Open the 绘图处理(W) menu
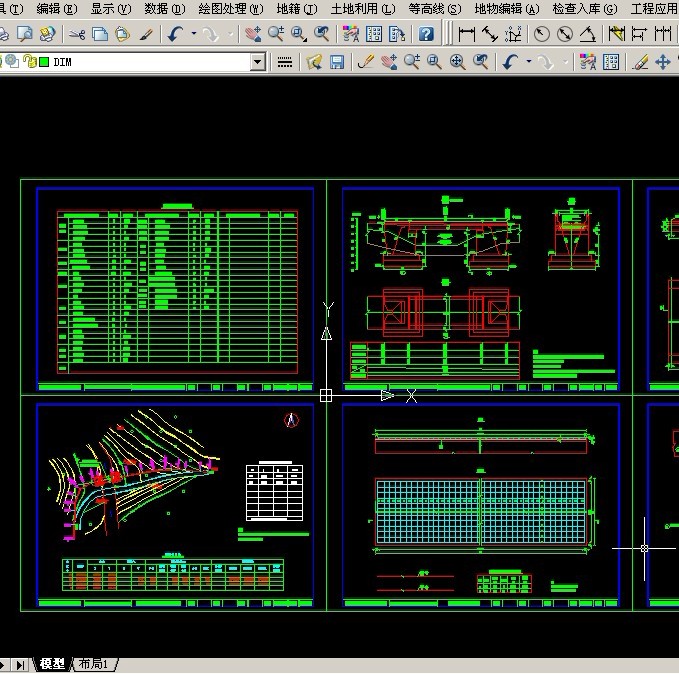Image resolution: width=679 pixels, height=674 pixels. (x=231, y=9)
